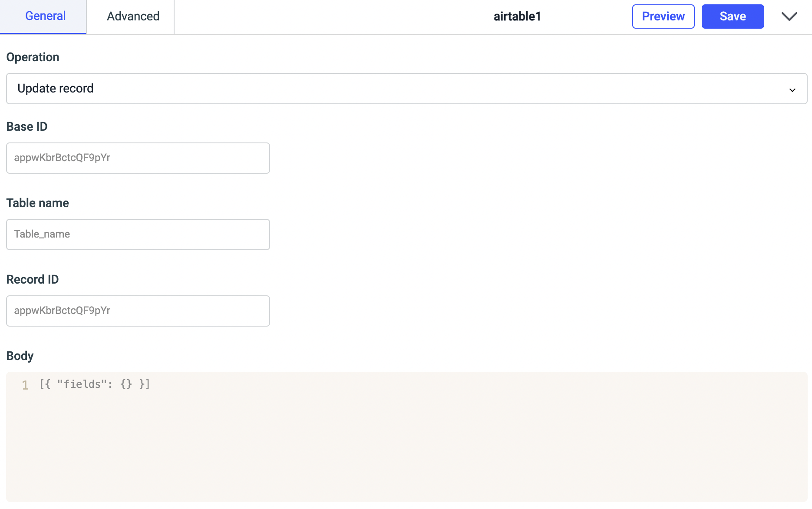Image resolution: width=812 pixels, height=509 pixels.
Task: Click the Base ID label
Action: click(x=27, y=127)
